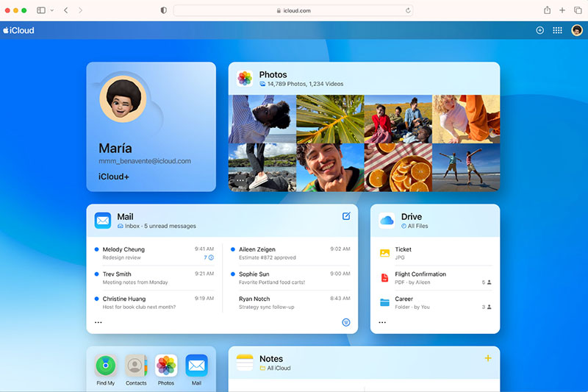This screenshot has width=588, height=392.
Task: Expand Mail tile more options ellipsis
Action: coord(98,322)
